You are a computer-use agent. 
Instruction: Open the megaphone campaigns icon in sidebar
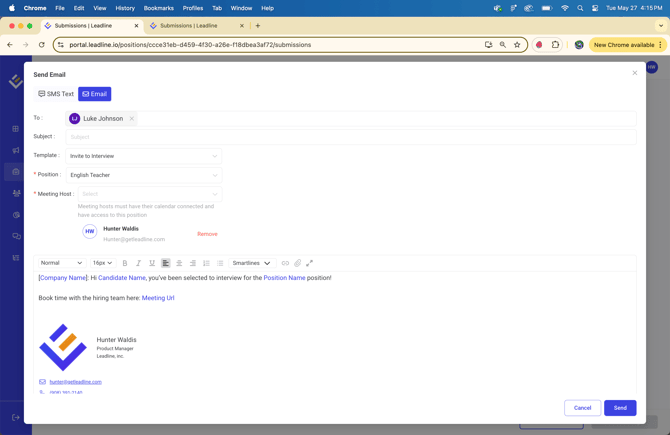[x=16, y=150]
